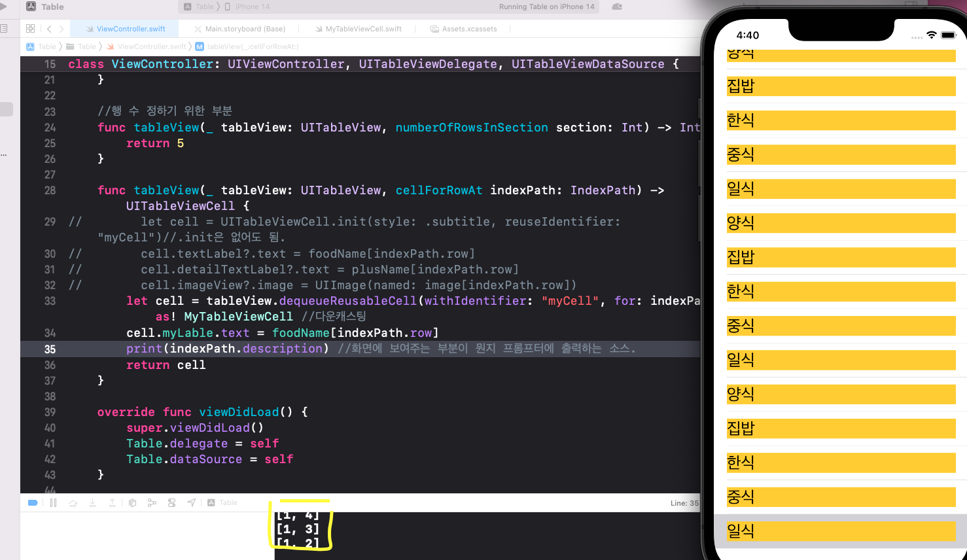
Task: Switch to MyTableViewCell.swift tab
Action: click(358, 29)
